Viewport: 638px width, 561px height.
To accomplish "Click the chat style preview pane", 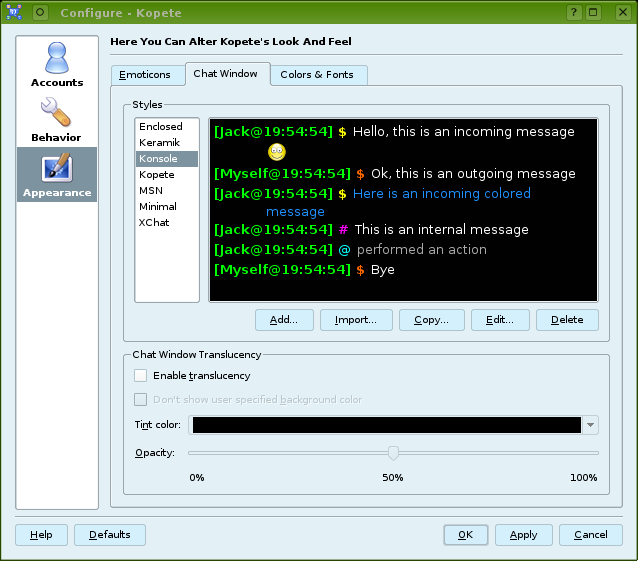I will (403, 210).
